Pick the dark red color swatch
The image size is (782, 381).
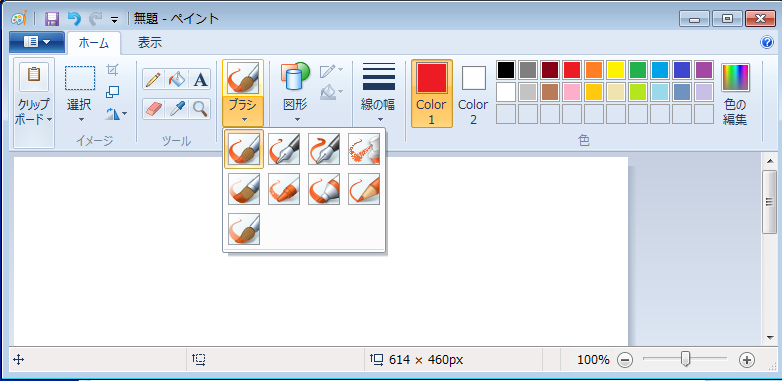(550, 70)
